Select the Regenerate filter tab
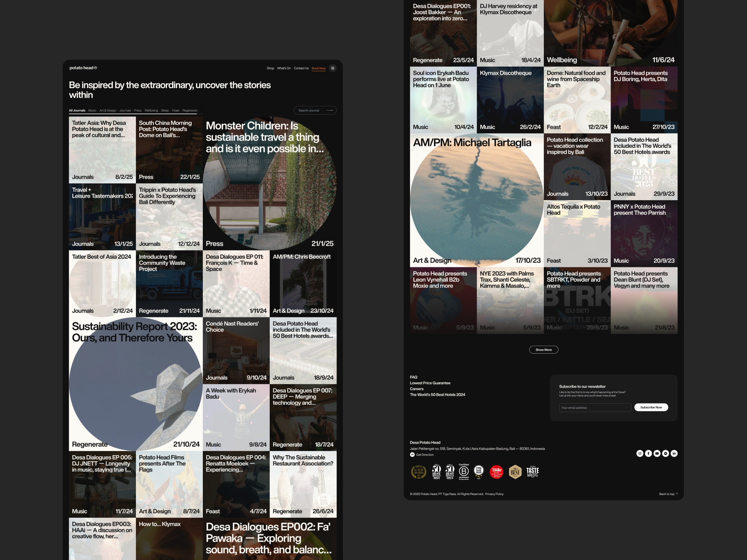Screen dimensions: 747x560 click(x=190, y=111)
